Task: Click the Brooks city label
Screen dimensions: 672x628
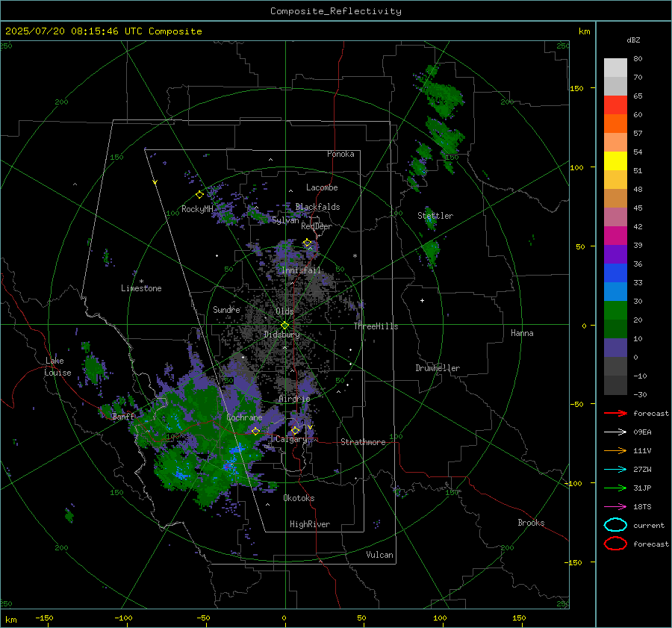Action: tap(531, 523)
